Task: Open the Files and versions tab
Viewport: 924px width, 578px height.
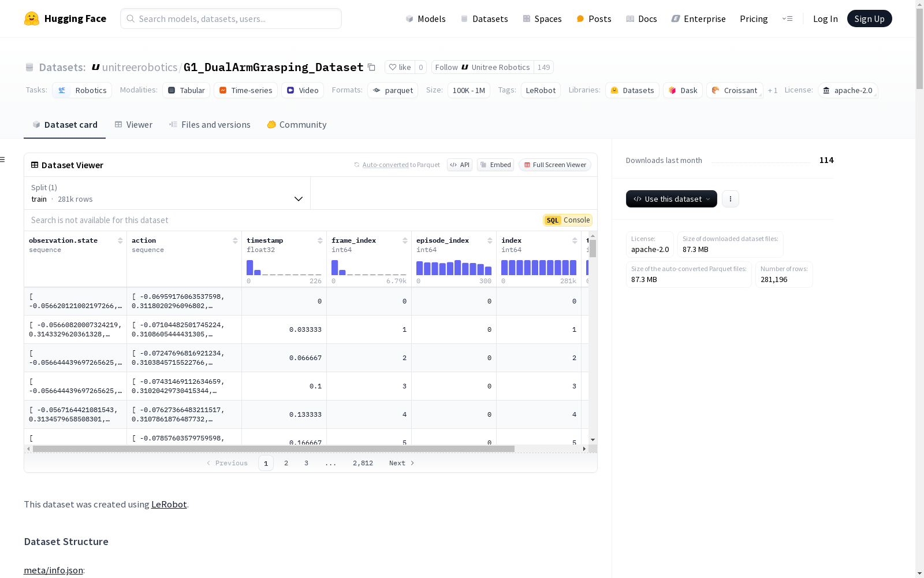Action: pos(210,125)
